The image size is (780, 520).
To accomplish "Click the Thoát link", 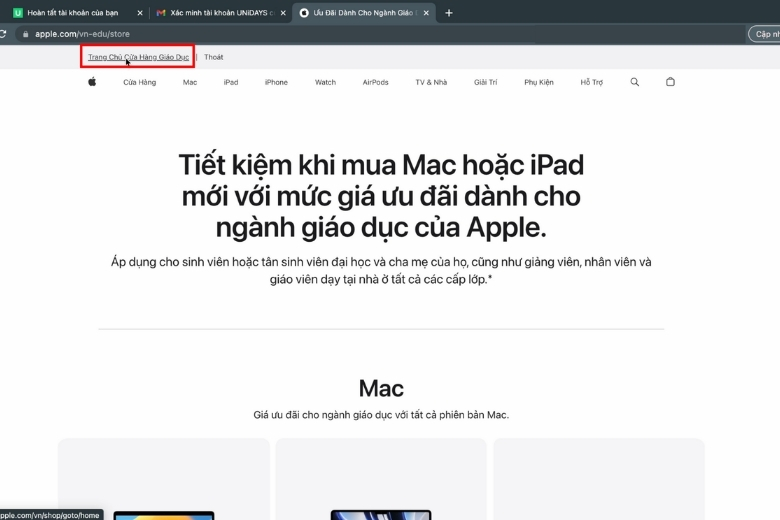I will click(x=213, y=57).
